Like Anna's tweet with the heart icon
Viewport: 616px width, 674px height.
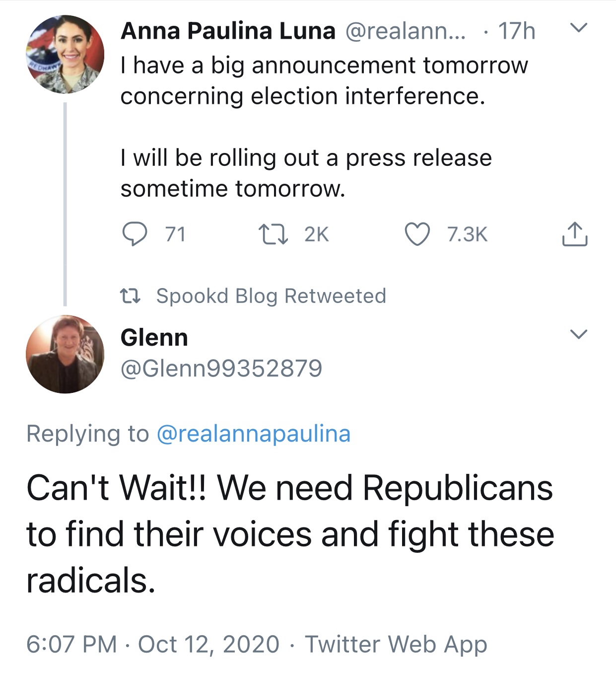(x=417, y=234)
